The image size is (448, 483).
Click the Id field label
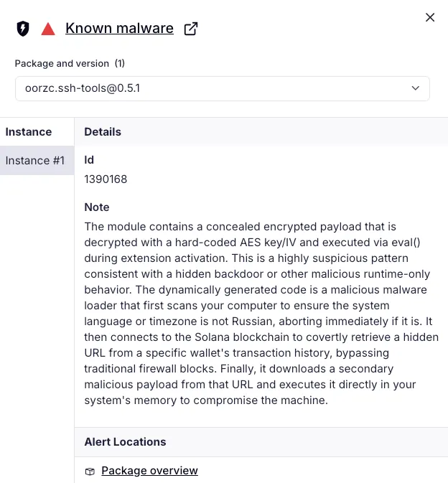pyautogui.click(x=89, y=160)
